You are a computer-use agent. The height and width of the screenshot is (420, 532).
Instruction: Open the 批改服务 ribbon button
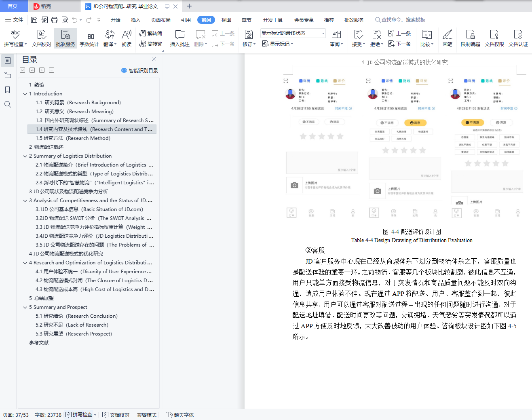pos(65,38)
